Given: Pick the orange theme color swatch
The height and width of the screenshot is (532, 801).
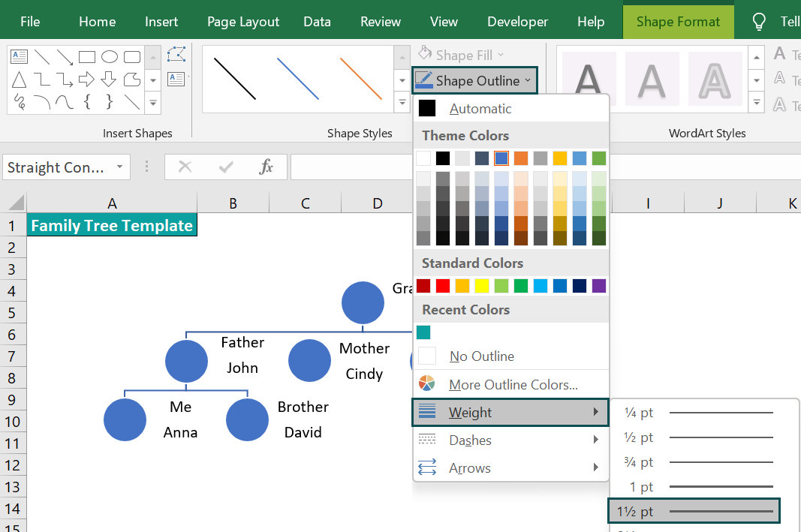Looking at the screenshot, I should tap(520, 158).
